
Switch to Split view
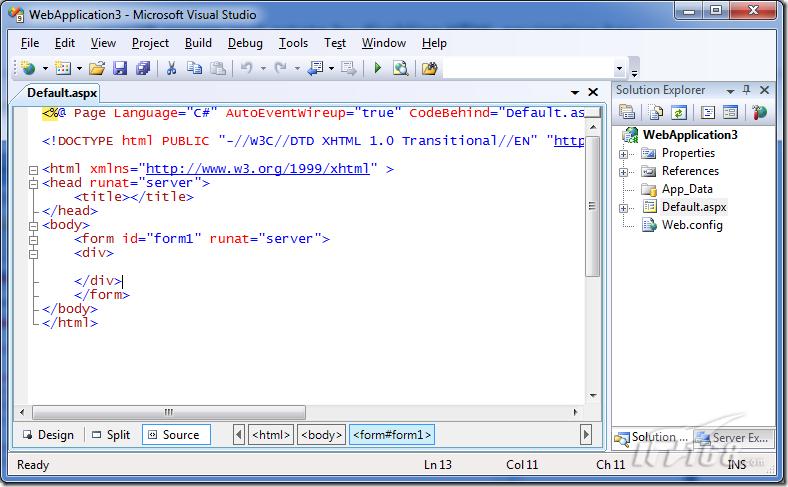[112, 435]
